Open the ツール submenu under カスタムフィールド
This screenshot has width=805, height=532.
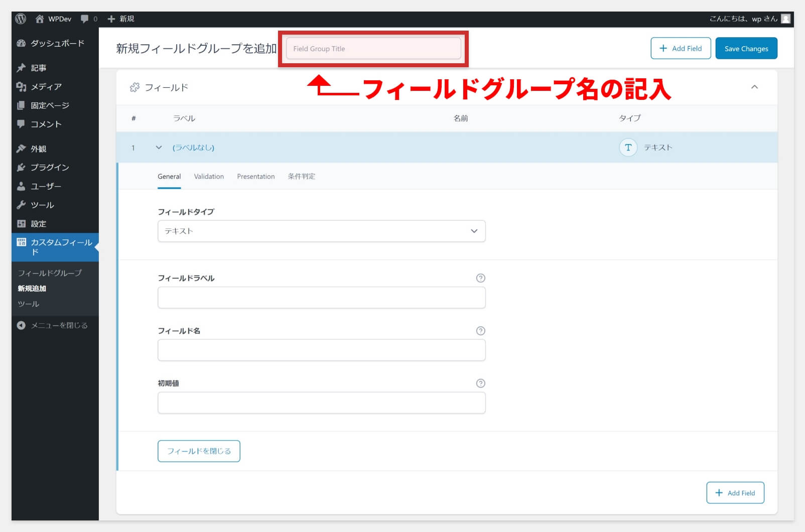point(28,304)
